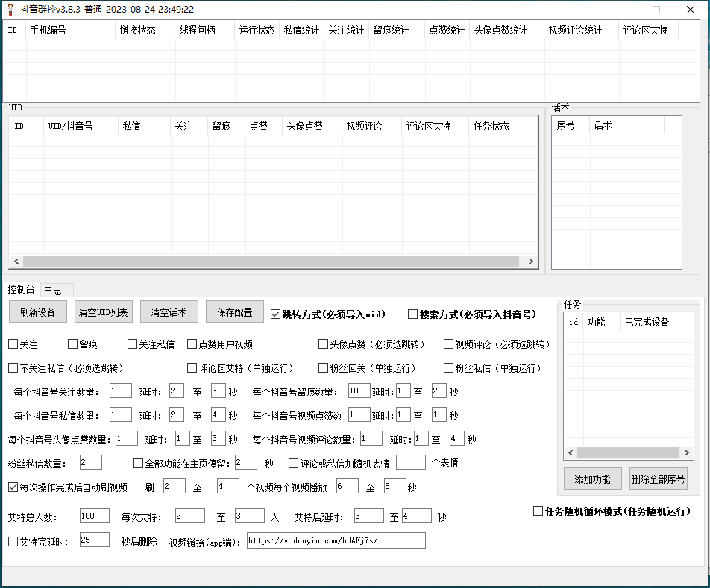Check 搜索方式(必须导入抖音号) option
The height and width of the screenshot is (588, 710).
coord(412,314)
